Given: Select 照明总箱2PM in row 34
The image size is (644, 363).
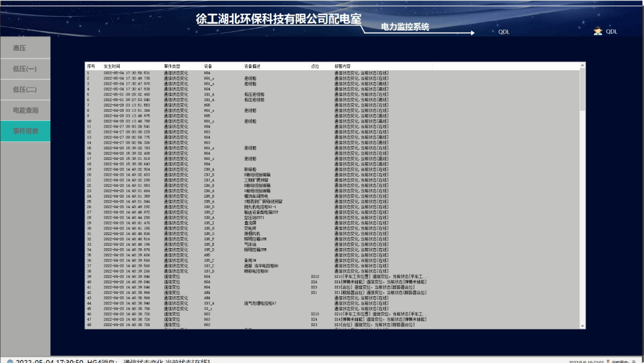Looking at the screenshot, I should [254, 250].
